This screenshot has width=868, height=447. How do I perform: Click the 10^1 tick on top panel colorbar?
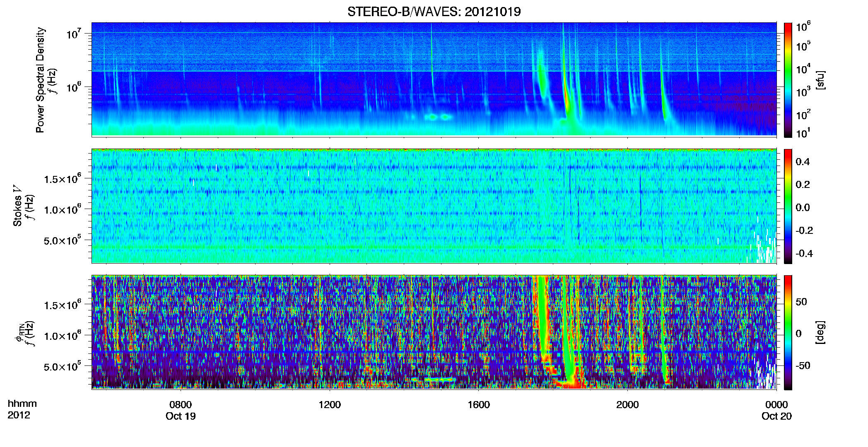(803, 133)
